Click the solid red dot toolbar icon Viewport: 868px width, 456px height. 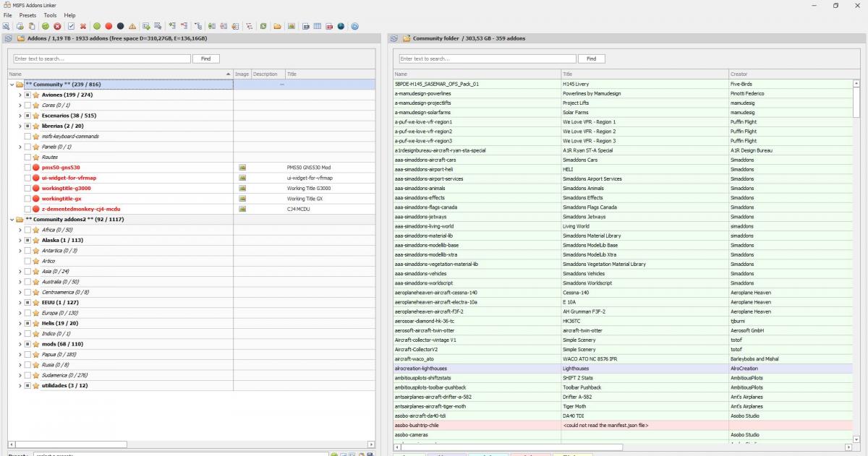click(x=109, y=27)
